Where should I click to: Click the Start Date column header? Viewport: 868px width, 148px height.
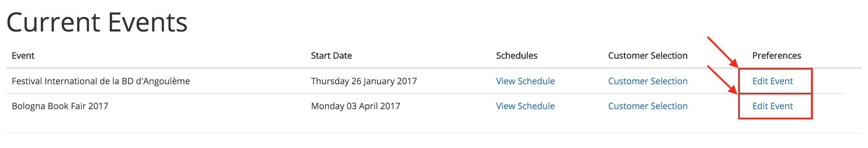pyautogui.click(x=331, y=55)
